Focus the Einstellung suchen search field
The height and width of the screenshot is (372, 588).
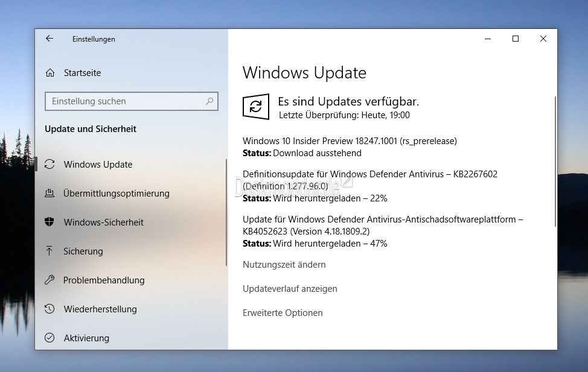[x=131, y=101]
